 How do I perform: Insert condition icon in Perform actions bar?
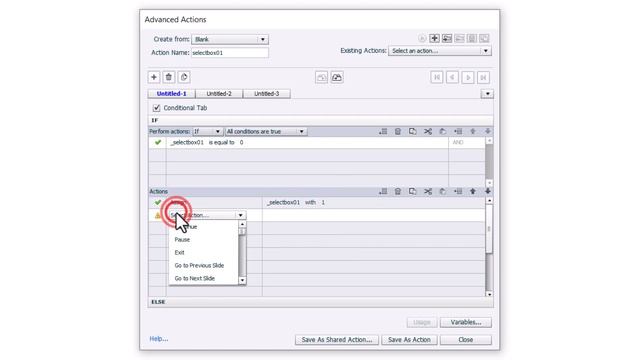[x=458, y=131]
